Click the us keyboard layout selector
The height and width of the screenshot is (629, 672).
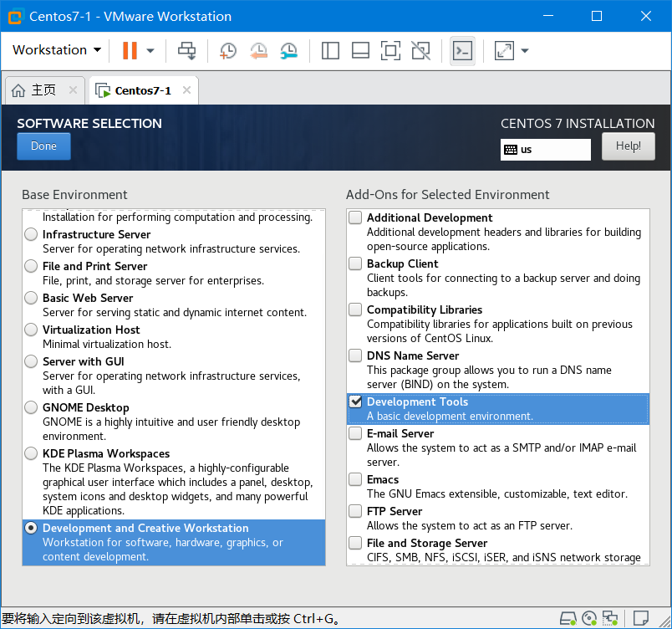point(546,150)
